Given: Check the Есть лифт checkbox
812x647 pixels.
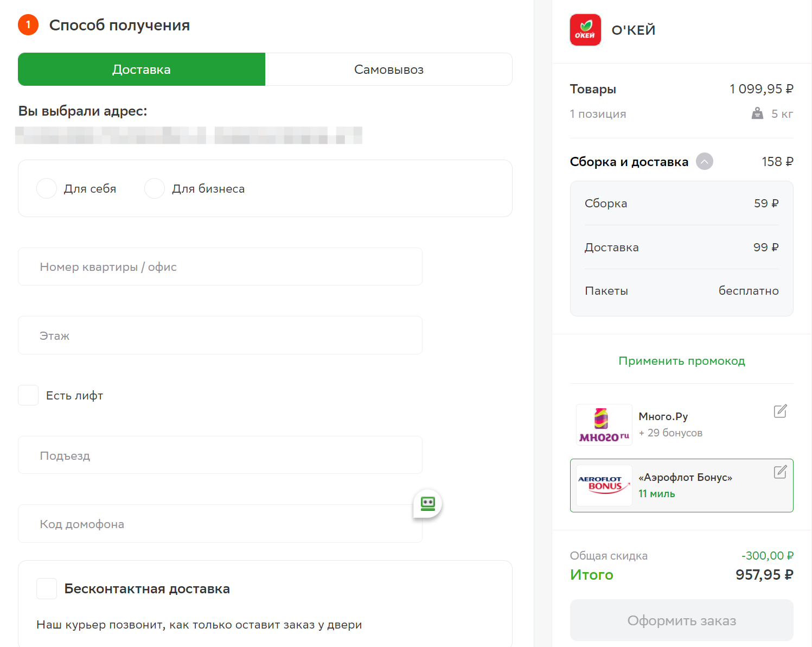Looking at the screenshot, I should click(x=28, y=395).
